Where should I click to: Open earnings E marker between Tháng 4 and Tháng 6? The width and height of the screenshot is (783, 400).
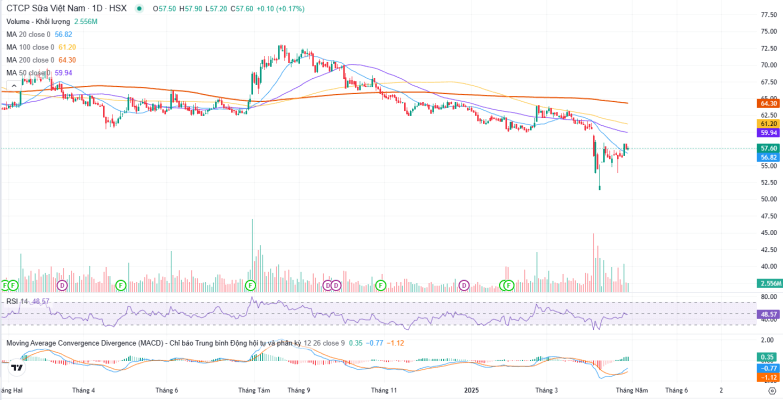(x=120, y=286)
